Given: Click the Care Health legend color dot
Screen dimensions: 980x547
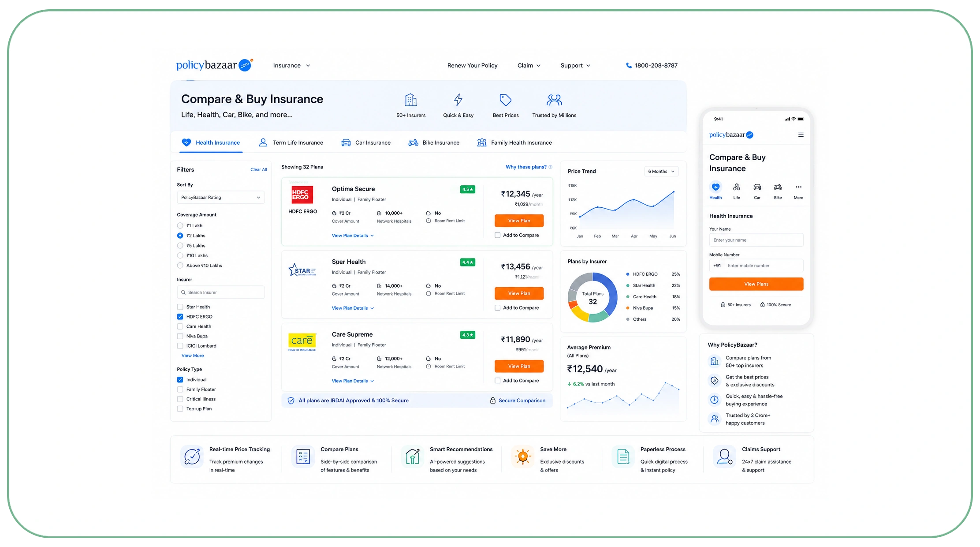Looking at the screenshot, I should point(628,297).
